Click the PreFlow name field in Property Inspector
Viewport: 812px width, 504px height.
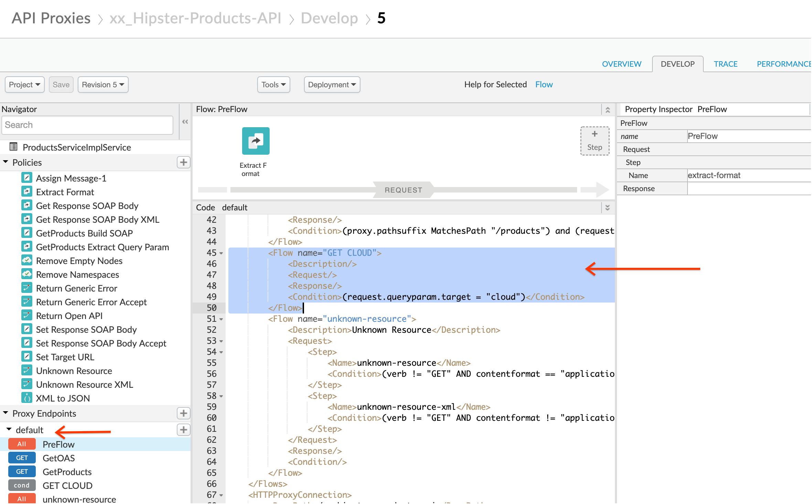[x=749, y=136]
